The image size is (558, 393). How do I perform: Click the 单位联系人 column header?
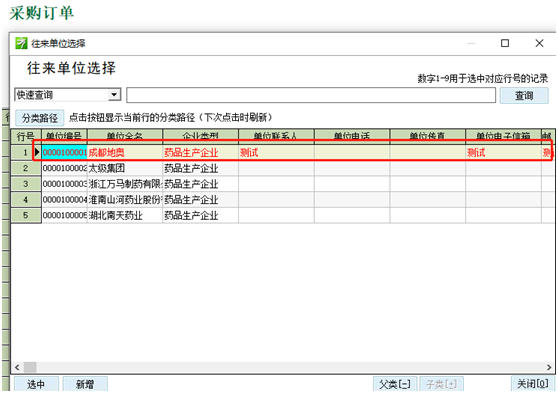tap(276, 136)
